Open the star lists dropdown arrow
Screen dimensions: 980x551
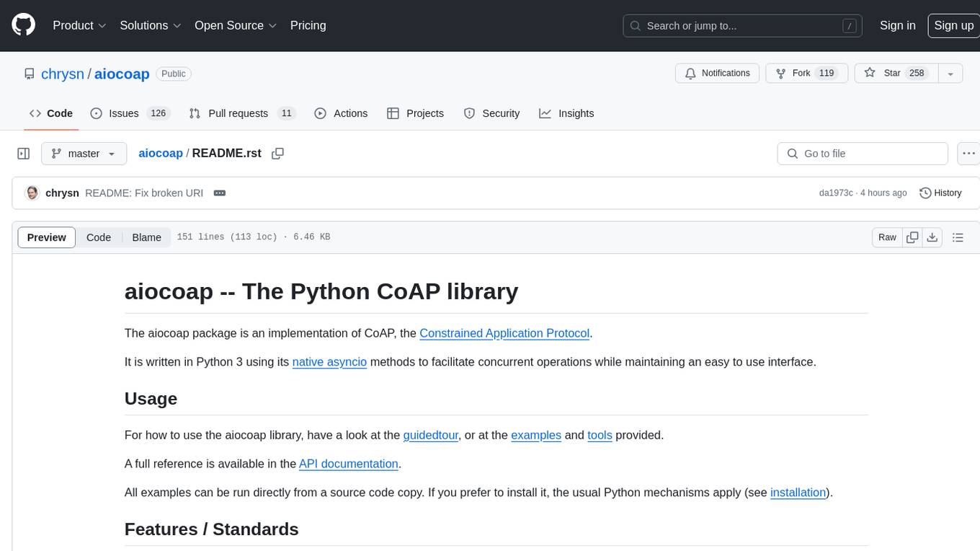click(950, 74)
